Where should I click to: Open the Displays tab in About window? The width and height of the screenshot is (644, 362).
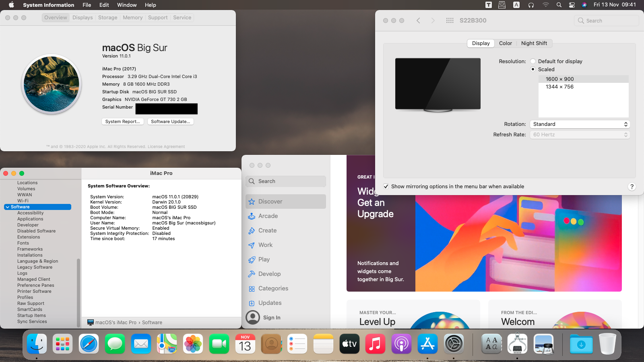(x=83, y=18)
